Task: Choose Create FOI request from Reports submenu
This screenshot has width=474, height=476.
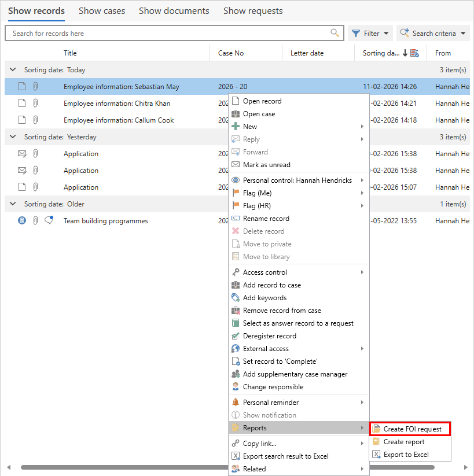Action: point(410,429)
